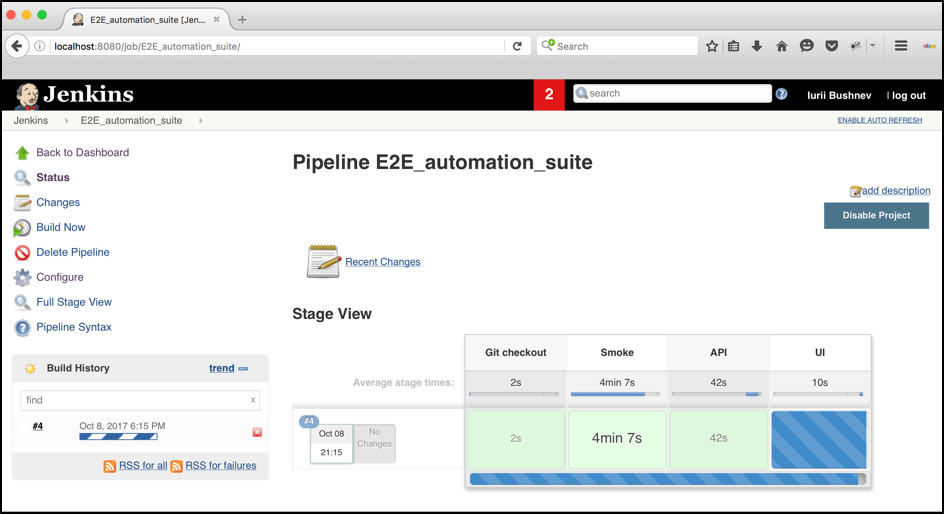Select the E2E_automation_suite browser tab

(x=146, y=19)
